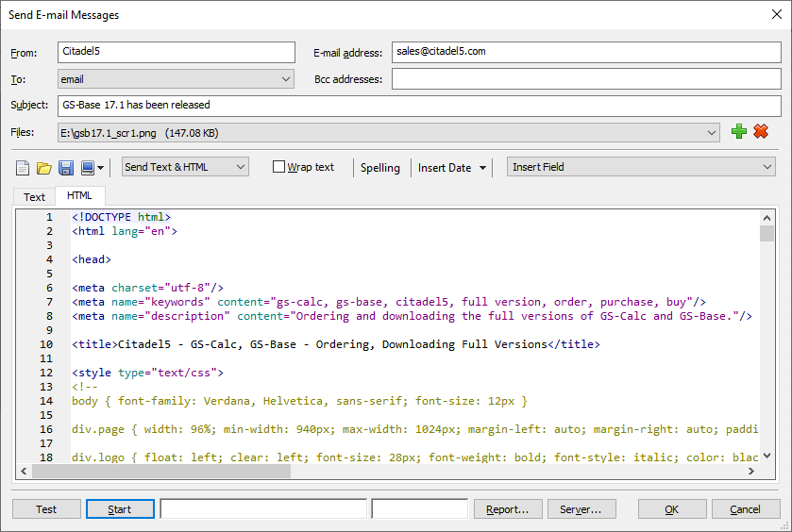Click the <!DOCTYPE html> line in the editor
This screenshot has height=532, width=792.
click(x=121, y=217)
